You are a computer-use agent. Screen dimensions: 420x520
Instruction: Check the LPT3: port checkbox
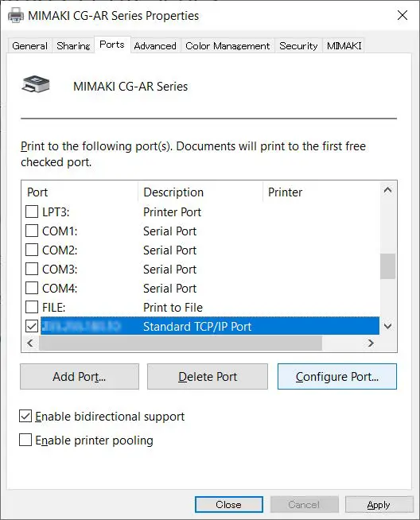(32, 211)
